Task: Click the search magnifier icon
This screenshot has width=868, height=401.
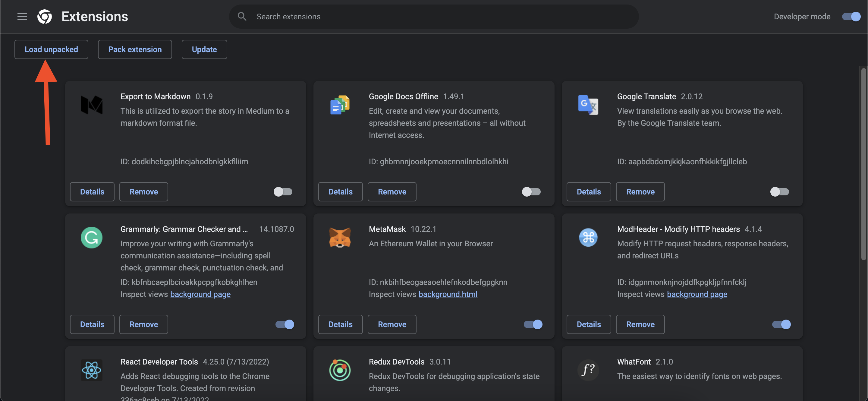Action: (242, 17)
